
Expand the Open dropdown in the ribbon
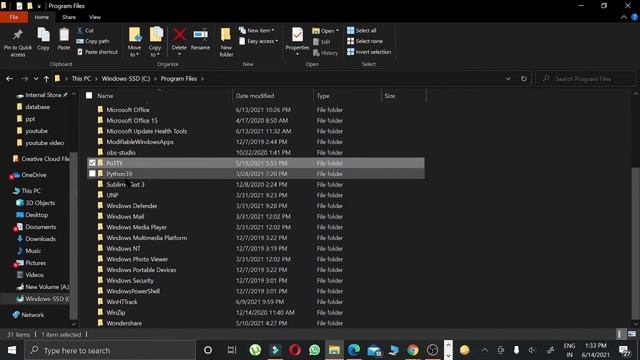click(326, 31)
